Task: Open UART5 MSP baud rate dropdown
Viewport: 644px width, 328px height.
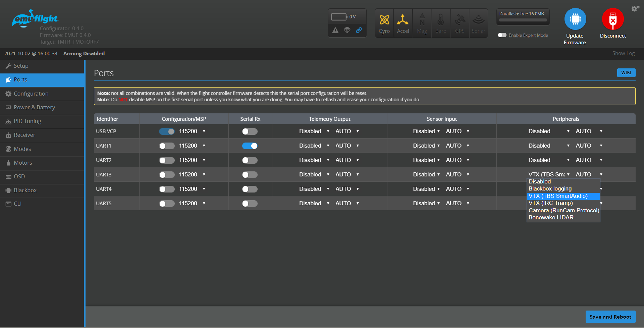Action: coord(192,204)
